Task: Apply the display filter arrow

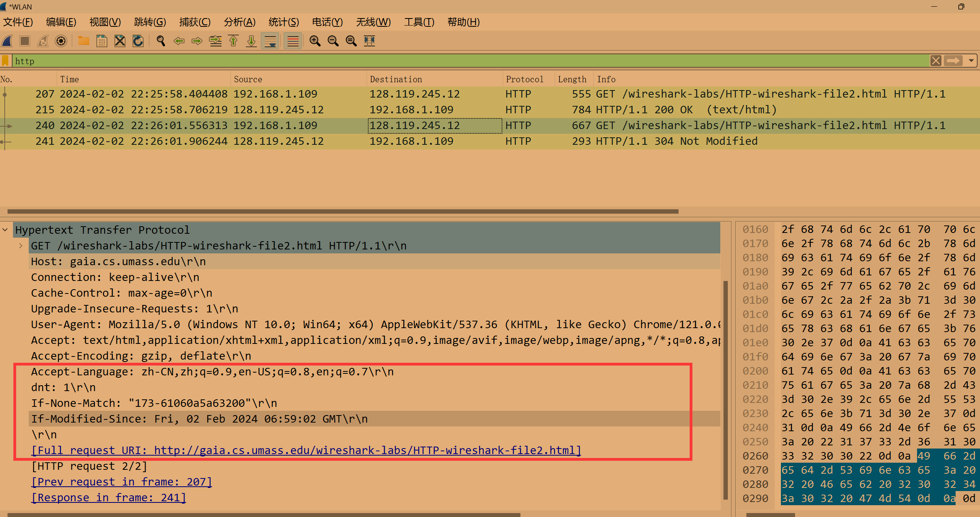Action: (953, 61)
